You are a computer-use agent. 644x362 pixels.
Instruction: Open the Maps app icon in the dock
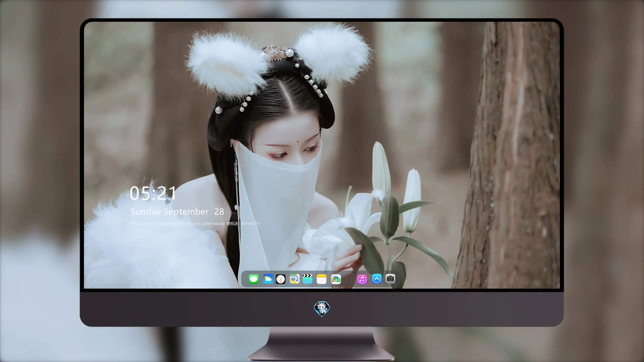(294, 279)
